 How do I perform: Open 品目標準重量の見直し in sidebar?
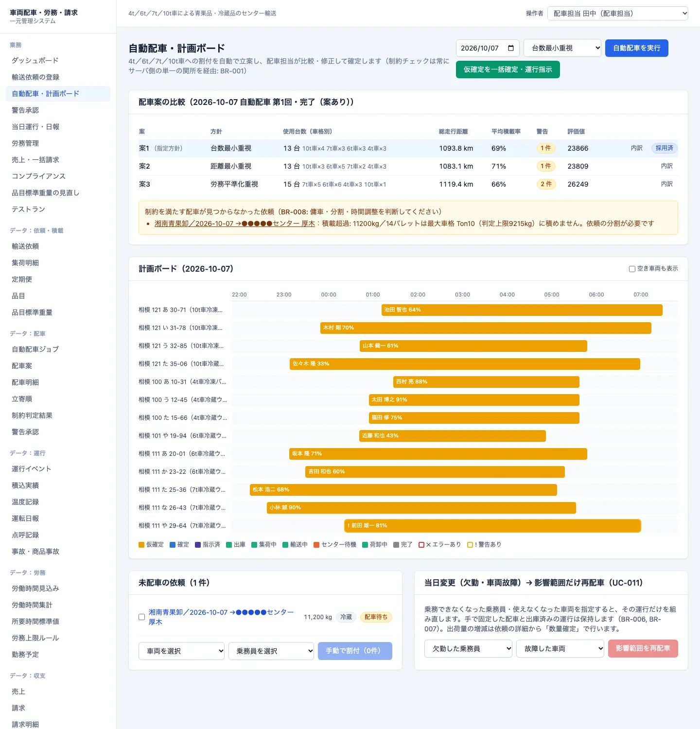[58, 193]
